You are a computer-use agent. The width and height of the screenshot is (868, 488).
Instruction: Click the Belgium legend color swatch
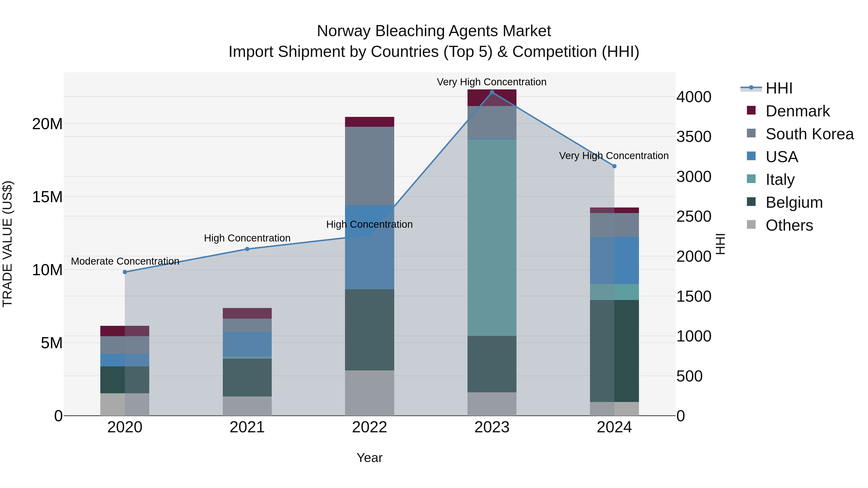tap(751, 202)
